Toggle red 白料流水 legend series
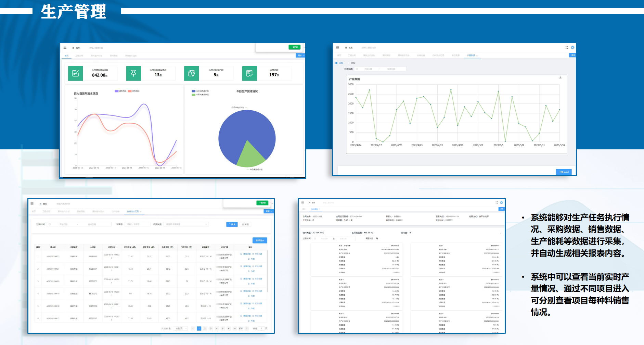The height and width of the screenshot is (345, 644). (134, 91)
